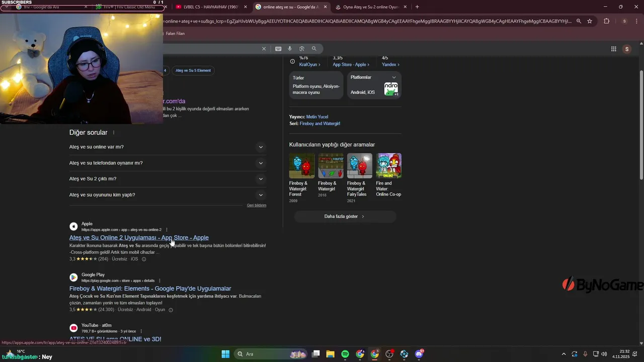Open Task View on the taskbar
Viewport: 644px width, 362px height.
pos(315,354)
